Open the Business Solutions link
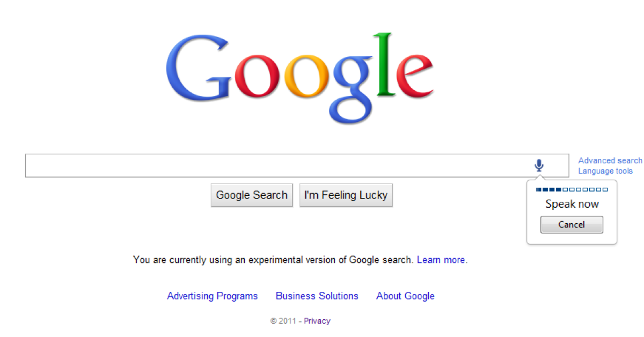The height and width of the screenshot is (337, 644). tap(317, 296)
